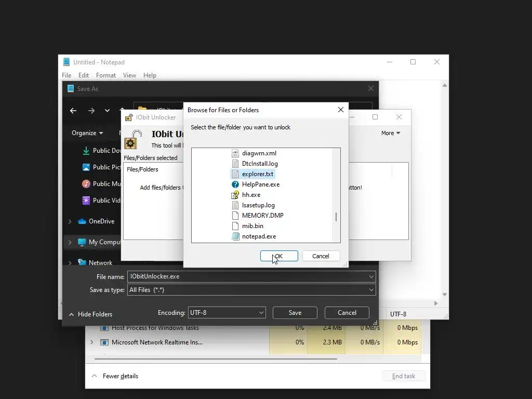The width and height of the screenshot is (532, 399).
Task: Click the MEMORY.DMP file icon
Action: click(235, 216)
